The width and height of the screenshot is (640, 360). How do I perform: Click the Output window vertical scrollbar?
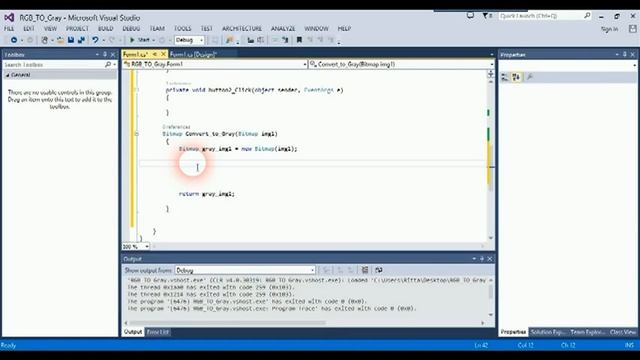pyautogui.click(x=491, y=297)
